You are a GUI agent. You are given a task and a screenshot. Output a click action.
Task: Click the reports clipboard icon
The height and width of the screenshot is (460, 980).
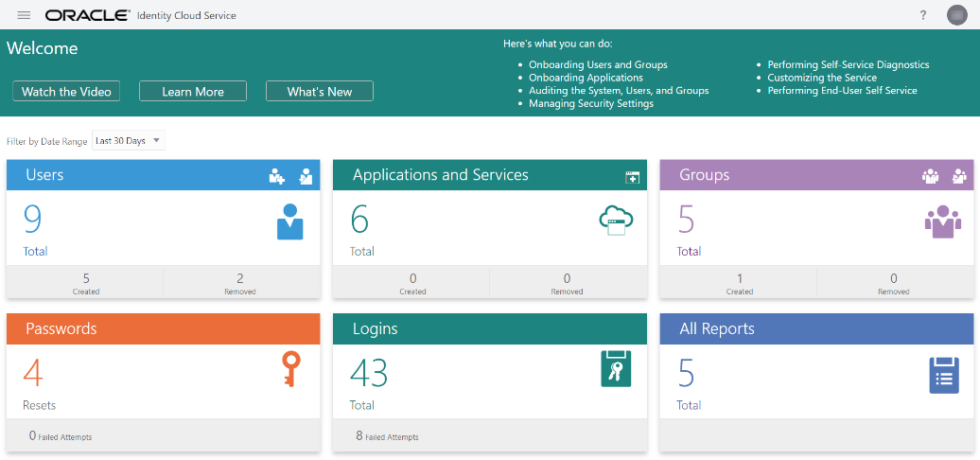tap(944, 375)
